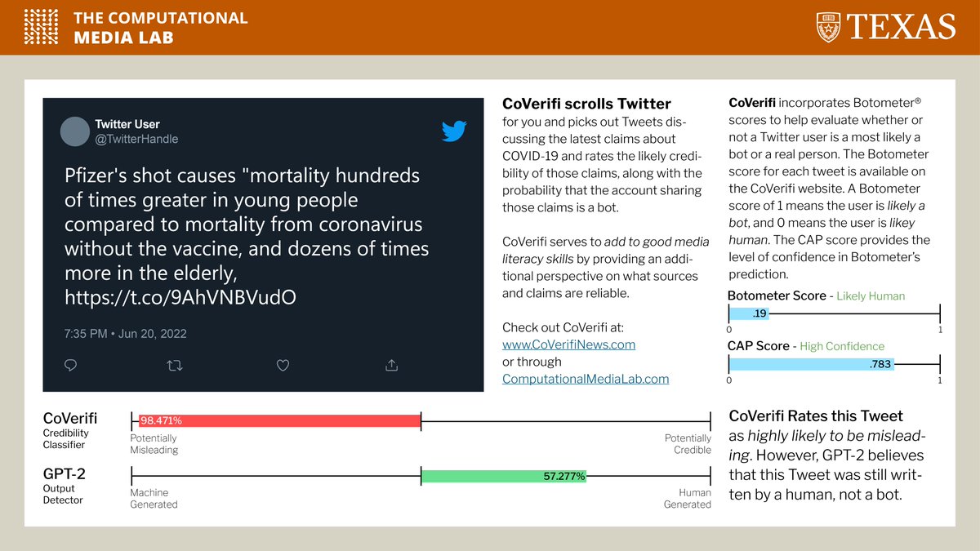
Task: Click the 'Likely Human' green label
Action: (871, 296)
